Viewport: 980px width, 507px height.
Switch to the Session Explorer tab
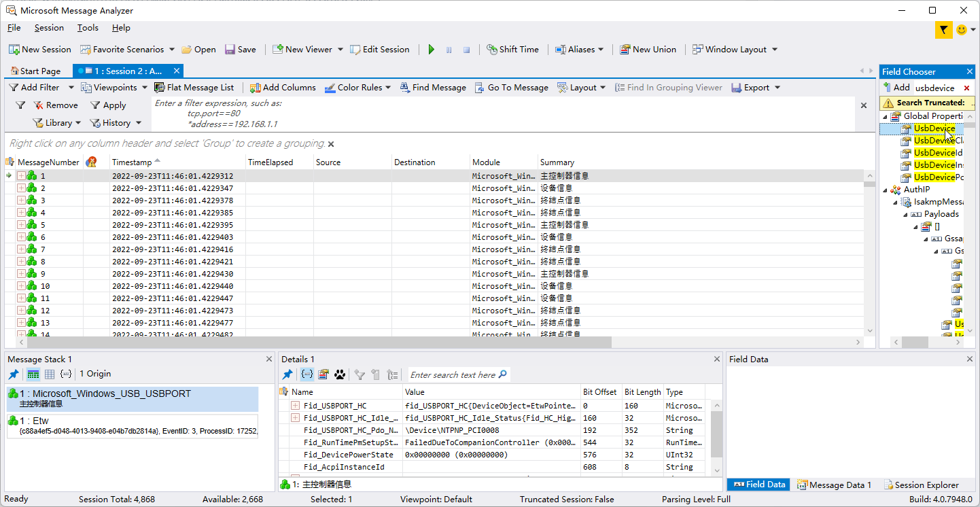pyautogui.click(x=921, y=485)
